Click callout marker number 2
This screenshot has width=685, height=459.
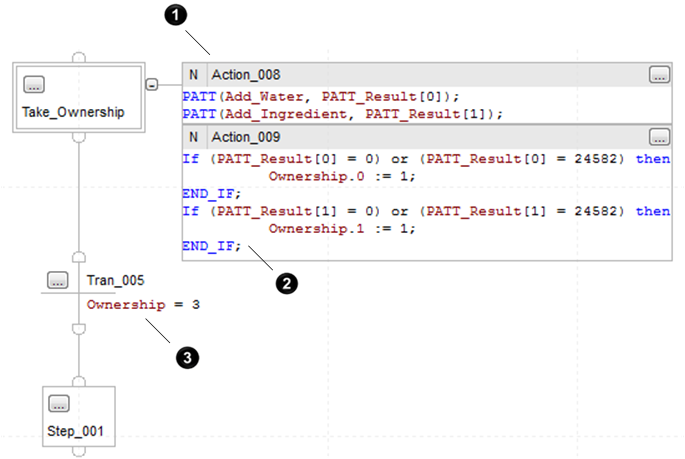286,284
